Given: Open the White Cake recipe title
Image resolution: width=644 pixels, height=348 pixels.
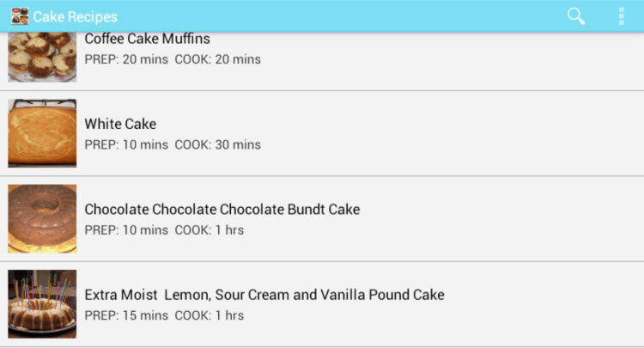Looking at the screenshot, I should coord(120,124).
